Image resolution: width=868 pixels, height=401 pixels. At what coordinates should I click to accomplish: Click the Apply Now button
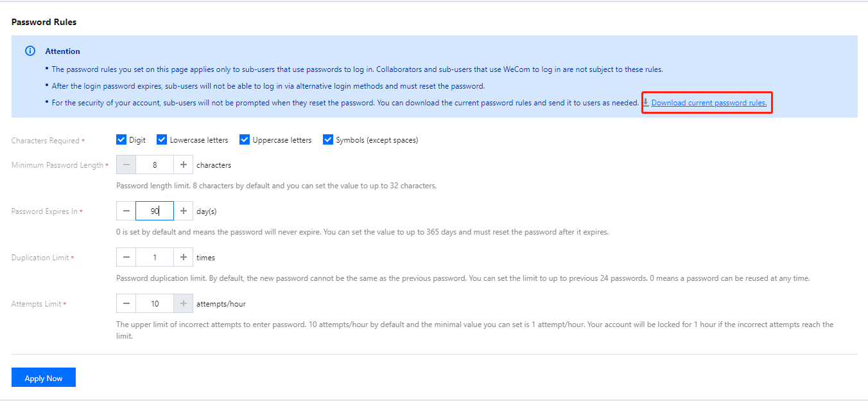(44, 378)
